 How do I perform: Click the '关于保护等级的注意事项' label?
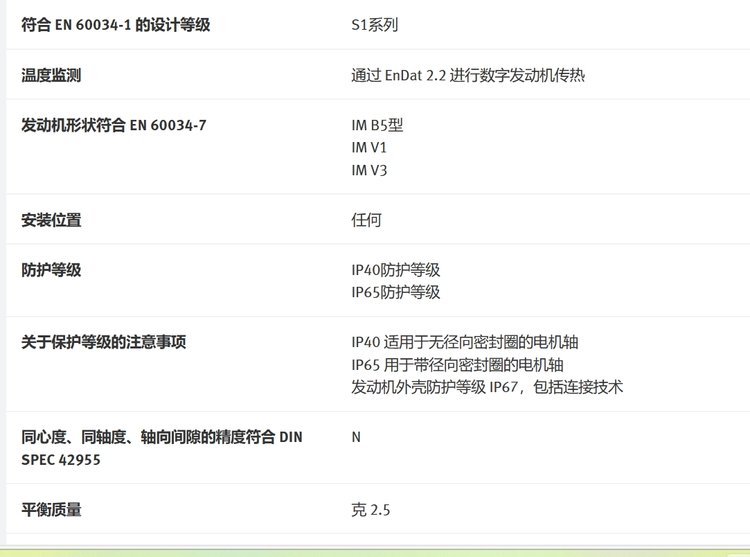tap(104, 342)
